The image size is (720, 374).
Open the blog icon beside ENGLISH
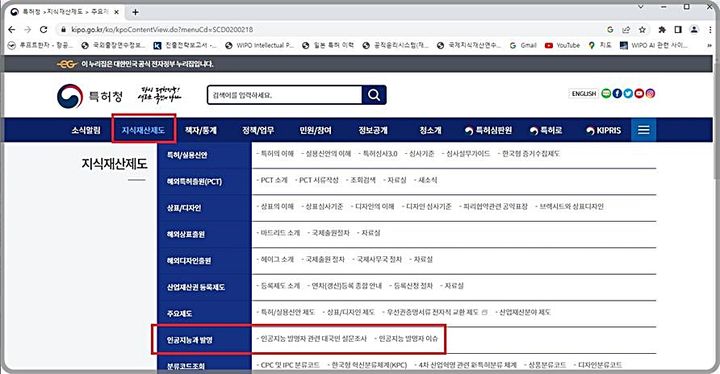(x=606, y=93)
